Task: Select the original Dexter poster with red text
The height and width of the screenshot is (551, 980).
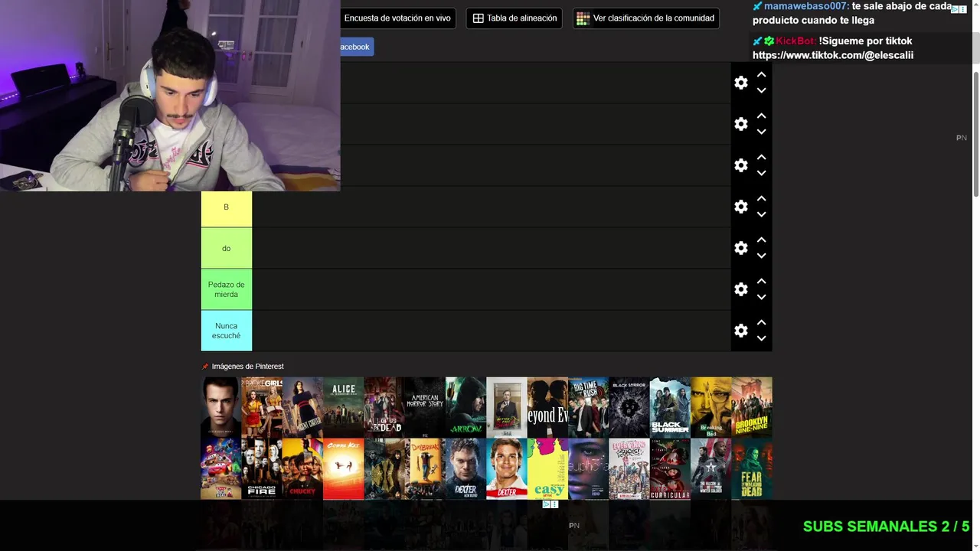Action: coord(507,468)
